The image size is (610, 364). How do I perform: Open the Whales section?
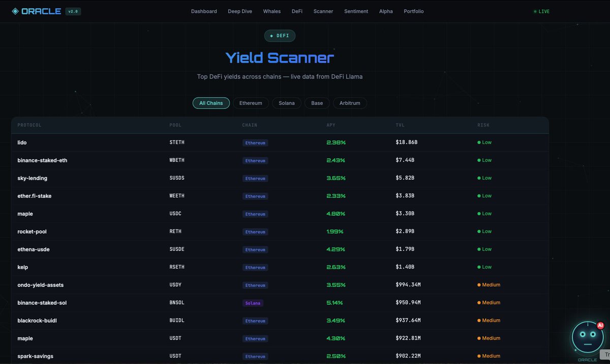(272, 11)
